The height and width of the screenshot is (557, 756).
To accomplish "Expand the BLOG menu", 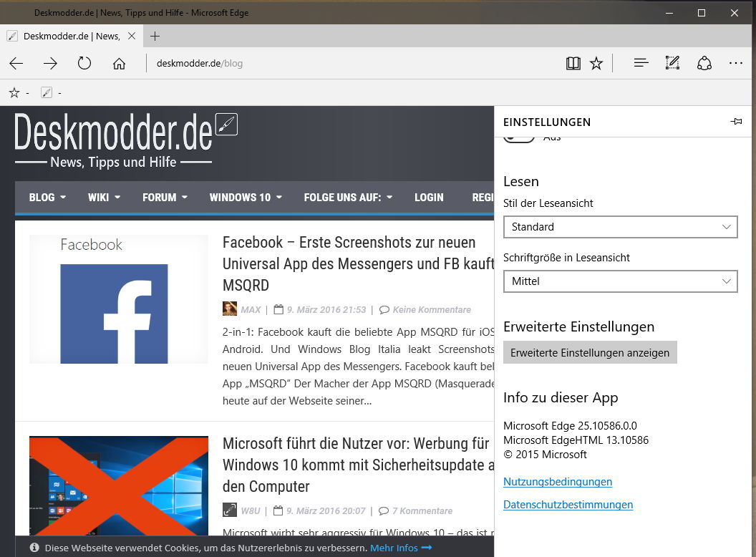I will (x=47, y=197).
